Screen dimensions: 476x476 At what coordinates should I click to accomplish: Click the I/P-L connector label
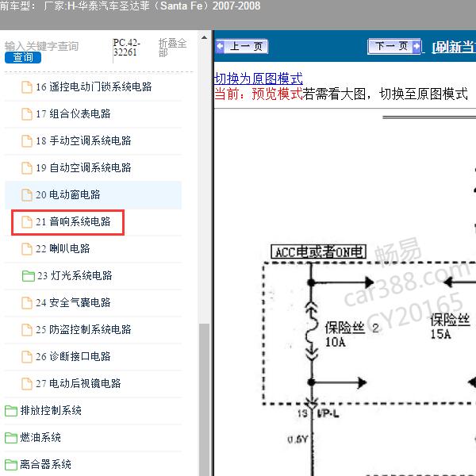pos(328,413)
